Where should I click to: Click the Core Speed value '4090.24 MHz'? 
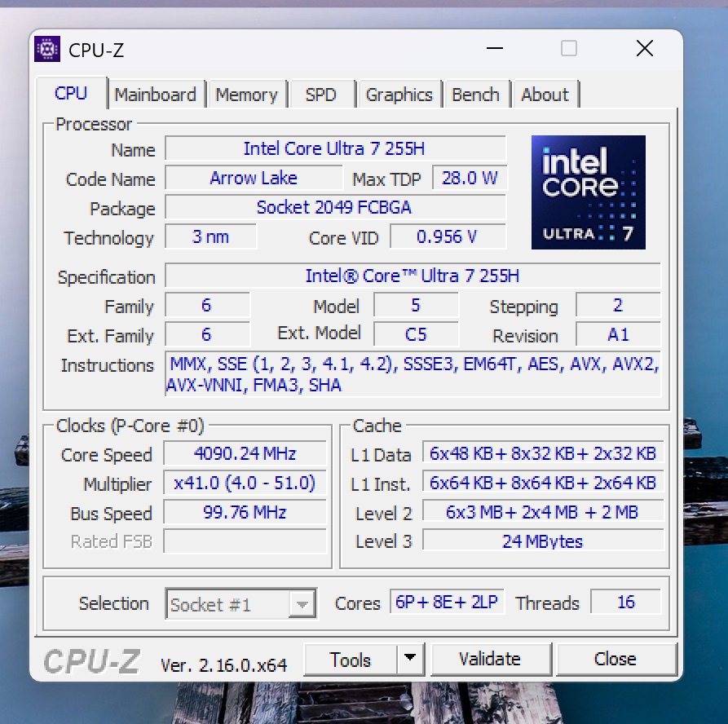pos(245,453)
